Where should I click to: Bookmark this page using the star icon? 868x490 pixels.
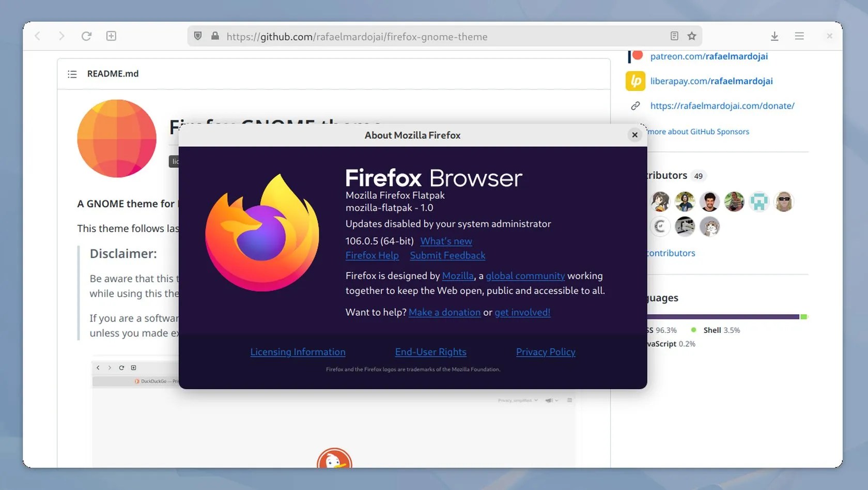pyautogui.click(x=691, y=36)
